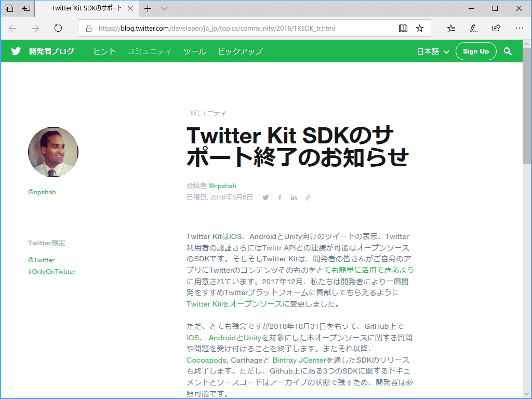The width and height of the screenshot is (532, 399).
Task: Open the ヒント menu item
Action: (104, 51)
